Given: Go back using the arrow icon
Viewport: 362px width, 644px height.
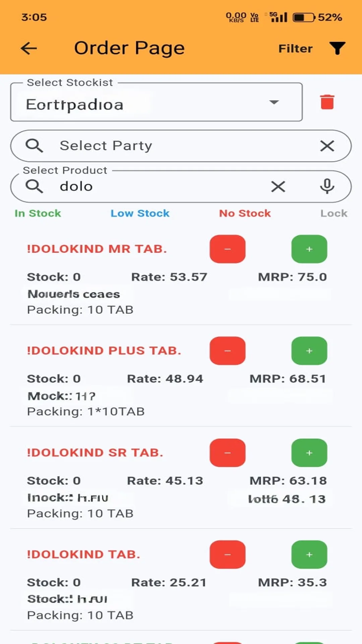Looking at the screenshot, I should (29, 48).
